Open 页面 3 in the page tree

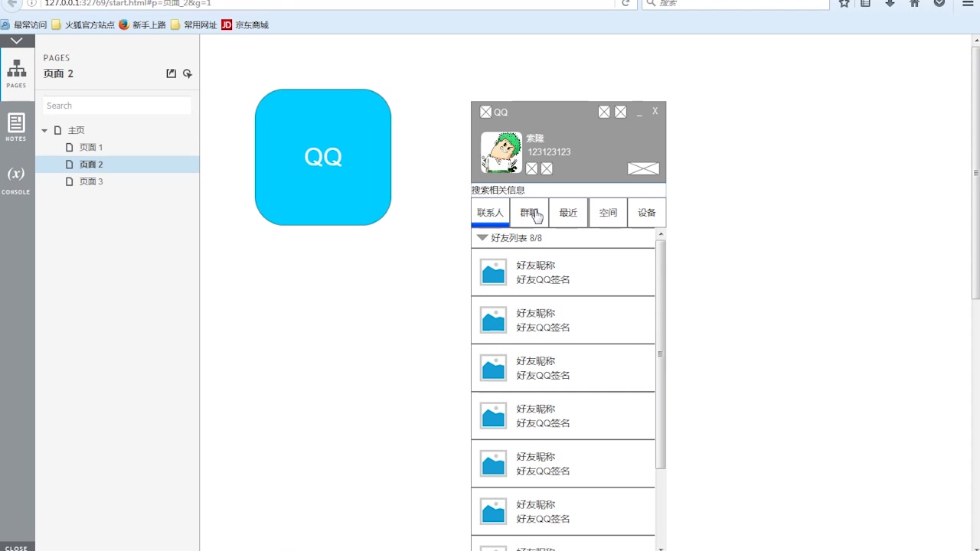pos(91,181)
